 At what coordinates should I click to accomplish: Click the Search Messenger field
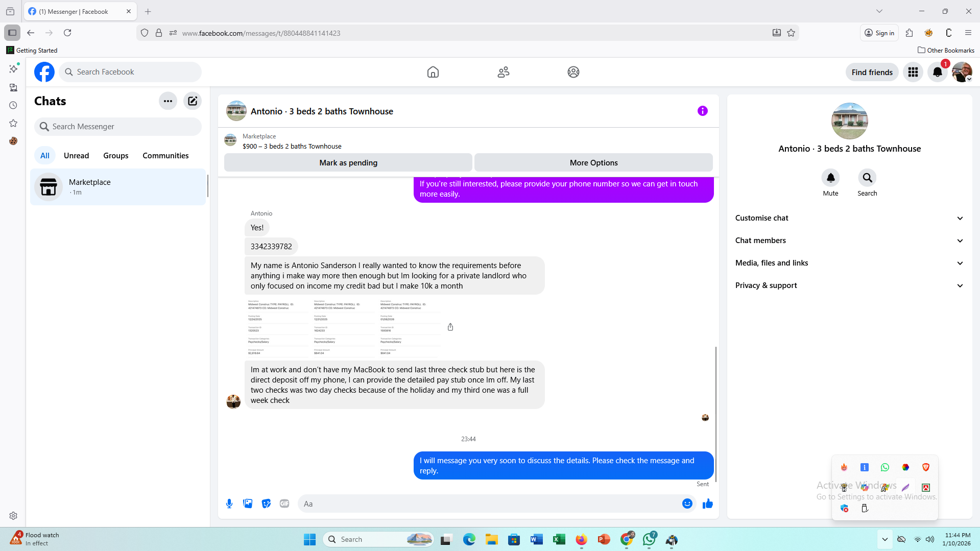[118, 127]
